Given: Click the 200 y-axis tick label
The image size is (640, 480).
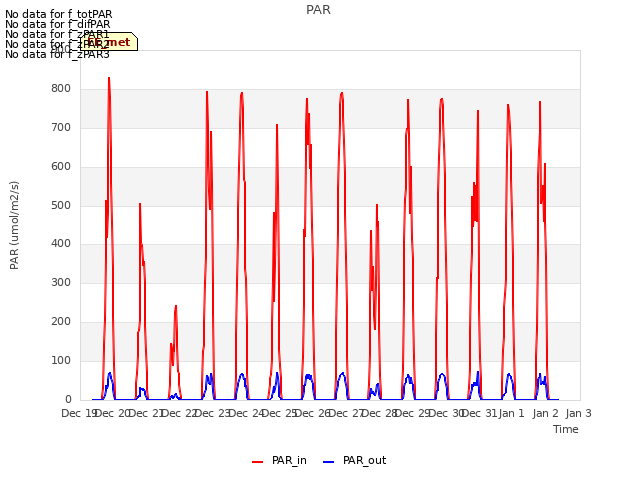Looking at the screenshot, I should (x=61, y=322).
